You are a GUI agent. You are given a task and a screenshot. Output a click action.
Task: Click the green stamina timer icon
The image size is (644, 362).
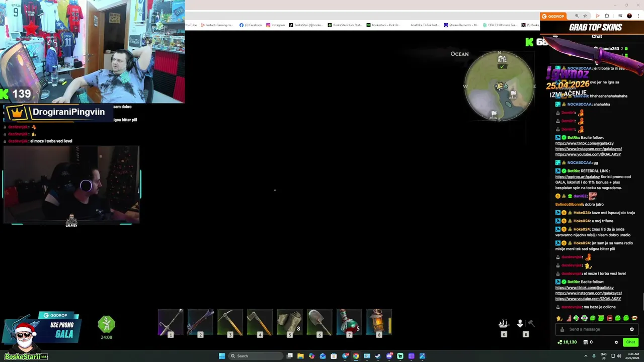pyautogui.click(x=106, y=325)
